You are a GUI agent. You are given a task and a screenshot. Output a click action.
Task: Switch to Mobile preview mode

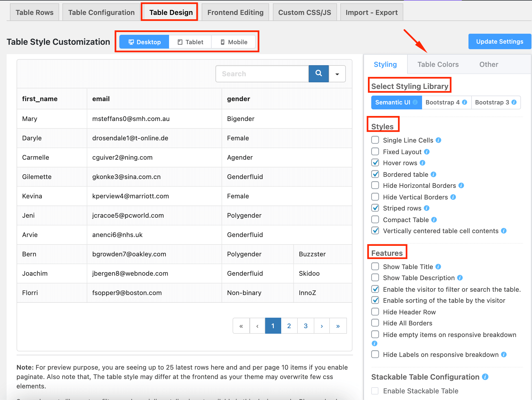coord(233,42)
